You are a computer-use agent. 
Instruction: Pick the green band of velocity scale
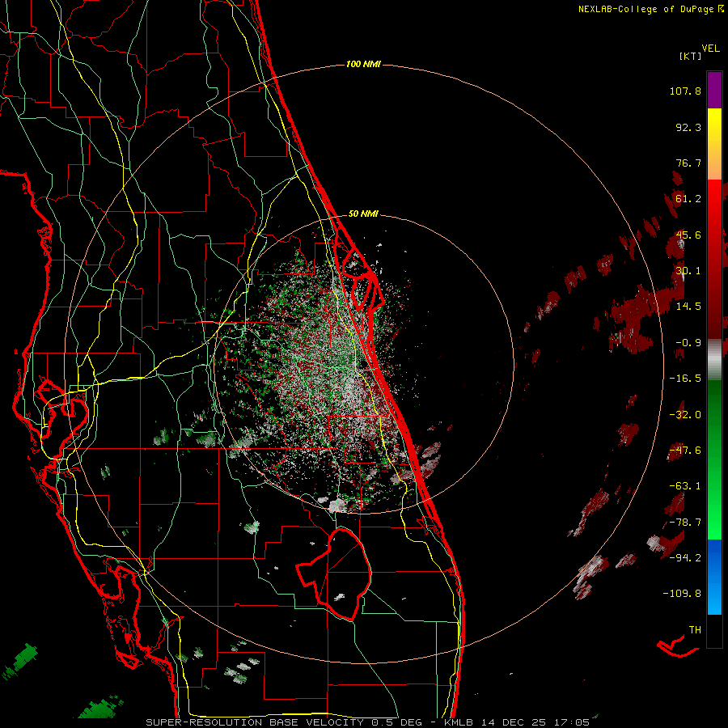pyautogui.click(x=714, y=459)
